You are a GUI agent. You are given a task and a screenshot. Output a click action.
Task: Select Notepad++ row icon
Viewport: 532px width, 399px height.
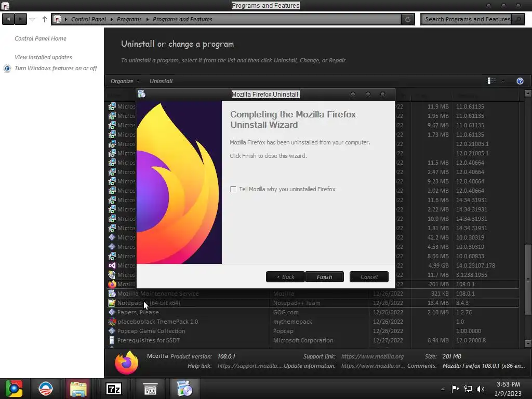click(112, 303)
